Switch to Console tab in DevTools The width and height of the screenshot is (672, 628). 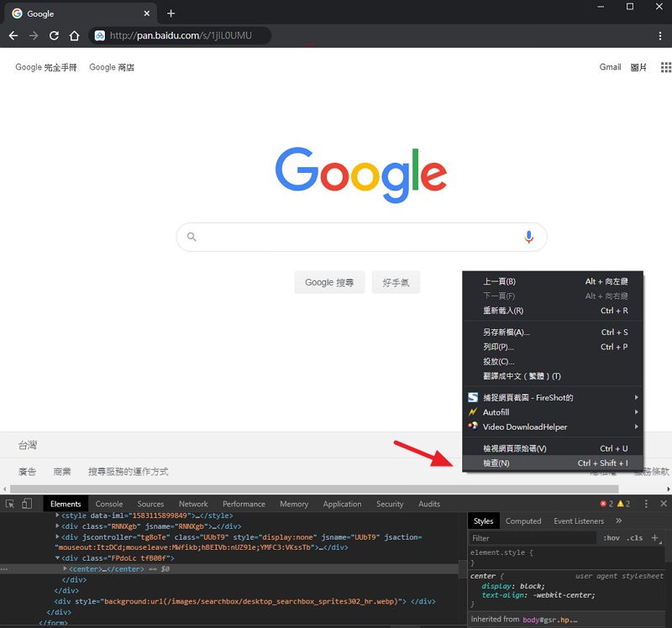coord(109,504)
